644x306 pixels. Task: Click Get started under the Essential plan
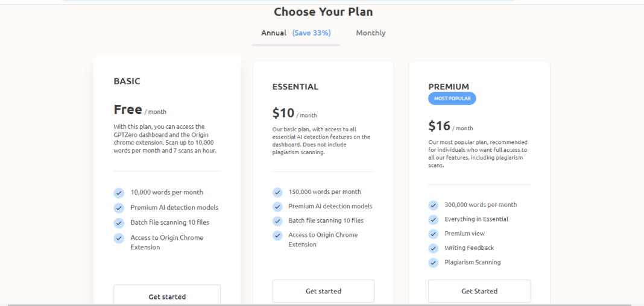point(323,291)
